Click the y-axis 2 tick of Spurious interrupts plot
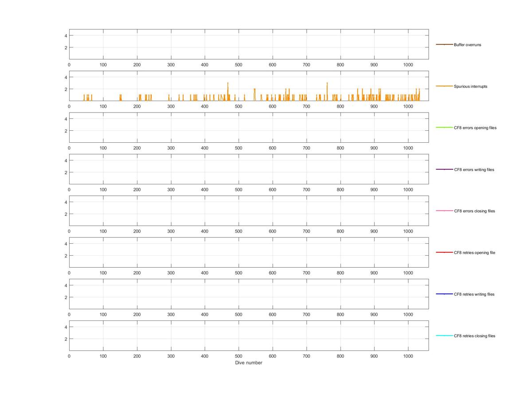 click(66, 89)
